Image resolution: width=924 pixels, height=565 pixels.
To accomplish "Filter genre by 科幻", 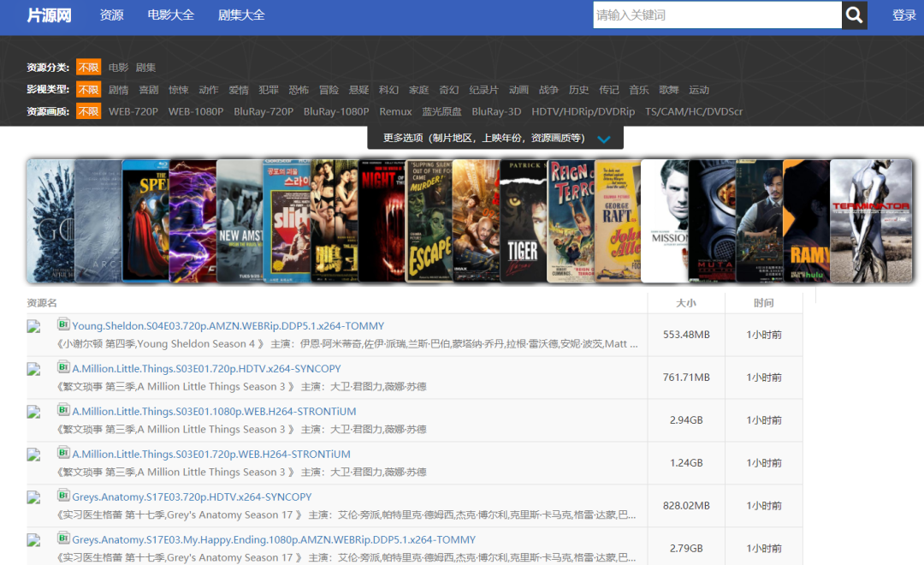I will point(389,90).
